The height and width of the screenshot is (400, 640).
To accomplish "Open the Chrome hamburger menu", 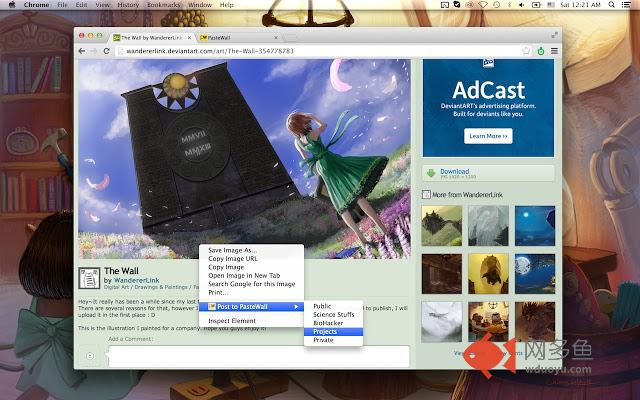I will [554, 51].
